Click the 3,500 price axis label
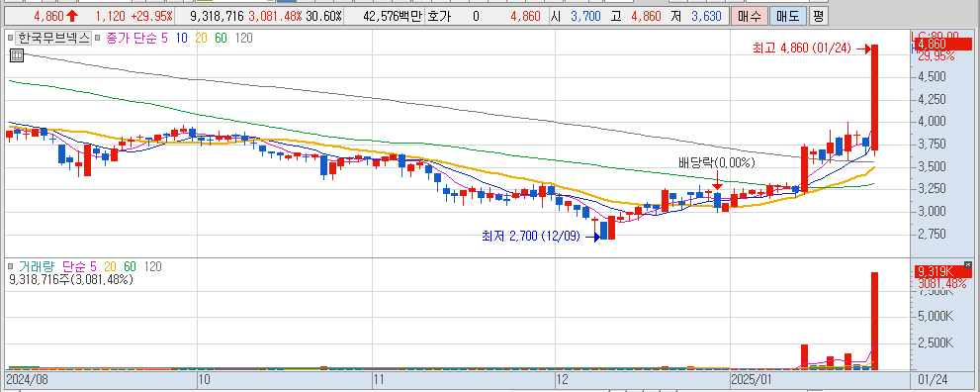Image resolution: width=980 pixels, height=392 pixels. tap(932, 166)
